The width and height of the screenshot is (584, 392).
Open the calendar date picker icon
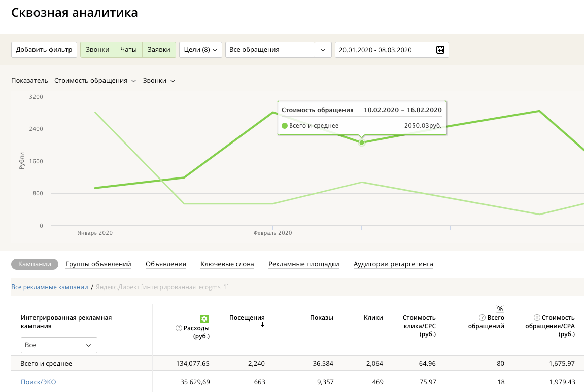pos(440,50)
